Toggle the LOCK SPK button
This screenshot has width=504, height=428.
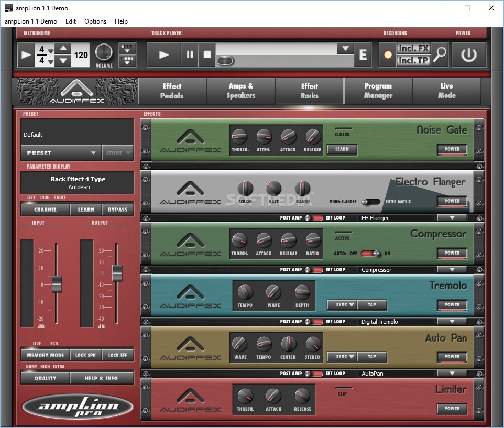85,355
